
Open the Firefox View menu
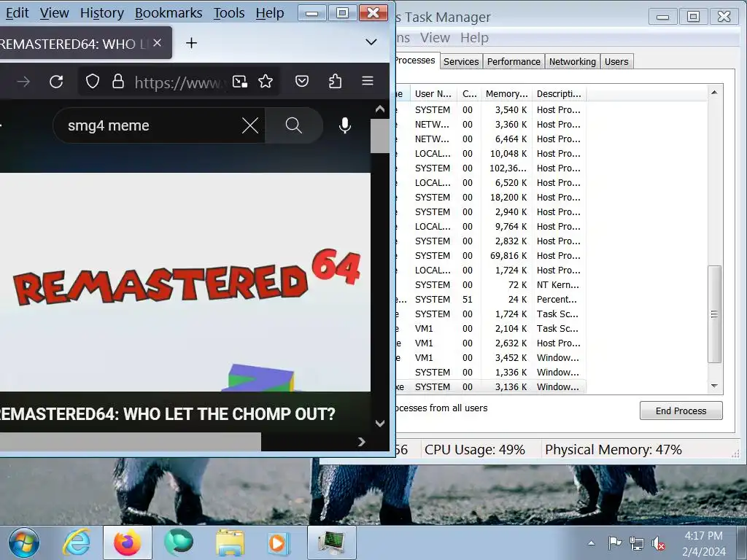point(54,13)
